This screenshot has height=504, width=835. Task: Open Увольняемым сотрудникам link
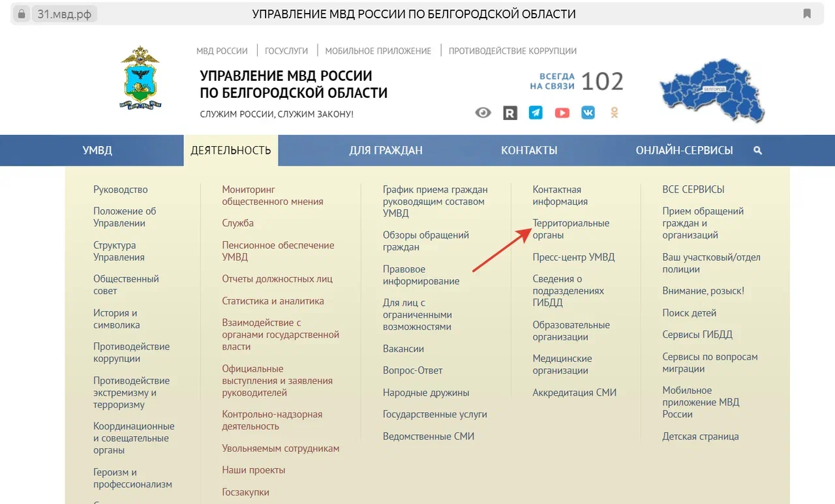click(x=281, y=449)
